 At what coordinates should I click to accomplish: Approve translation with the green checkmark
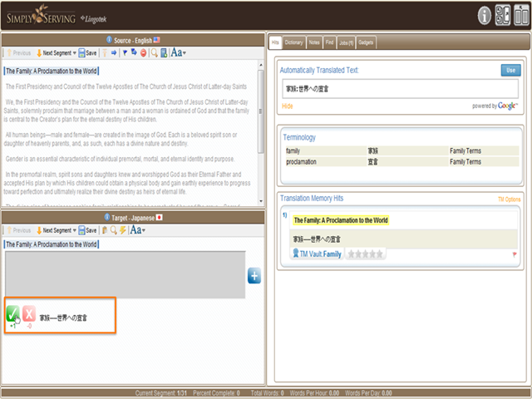13,314
